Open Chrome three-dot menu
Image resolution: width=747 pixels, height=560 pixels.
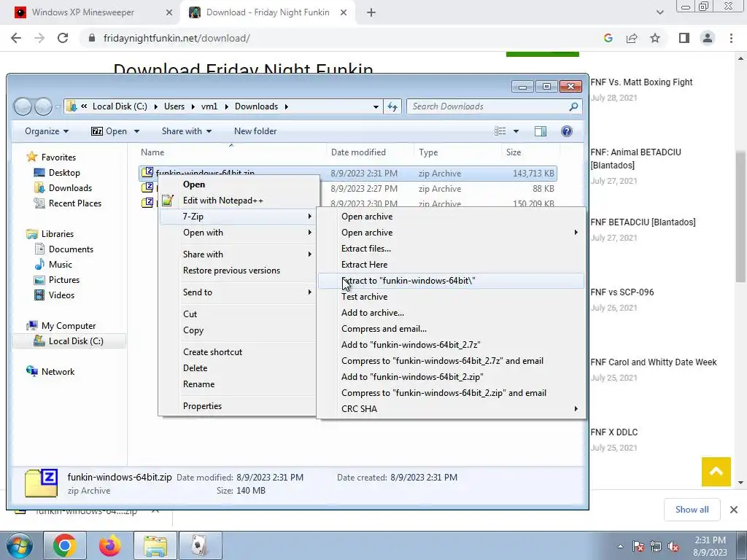coord(731,38)
